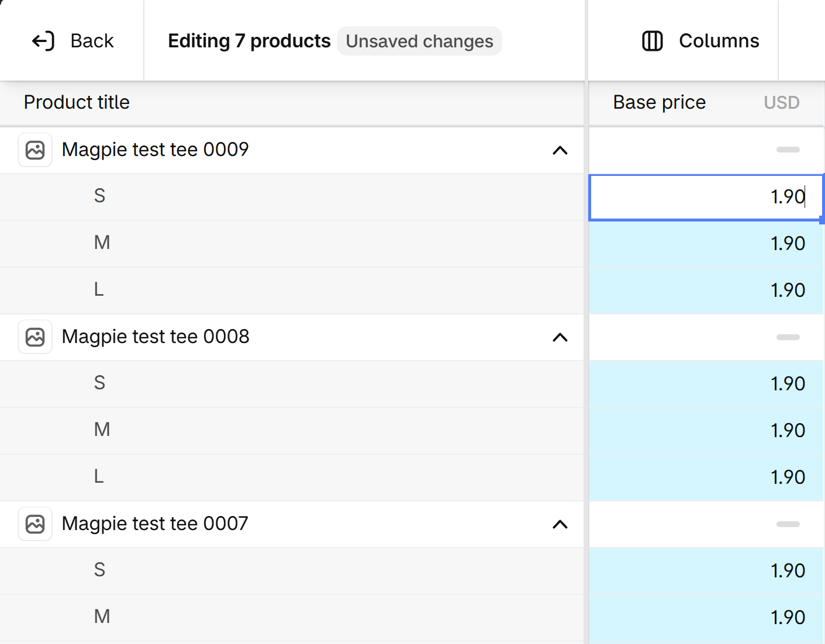Click the L variant label under tee 0009

click(99, 289)
